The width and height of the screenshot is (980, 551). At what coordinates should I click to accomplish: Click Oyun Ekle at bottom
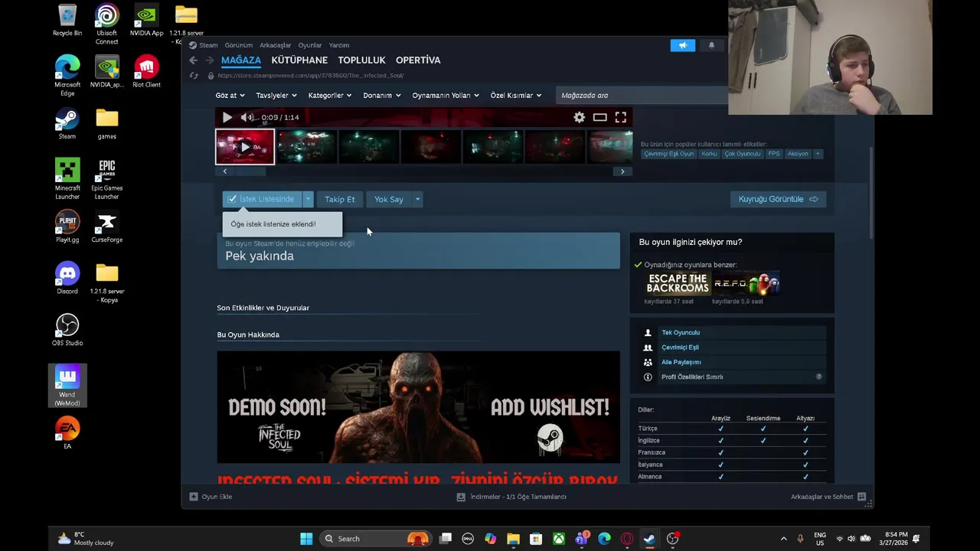click(x=211, y=497)
